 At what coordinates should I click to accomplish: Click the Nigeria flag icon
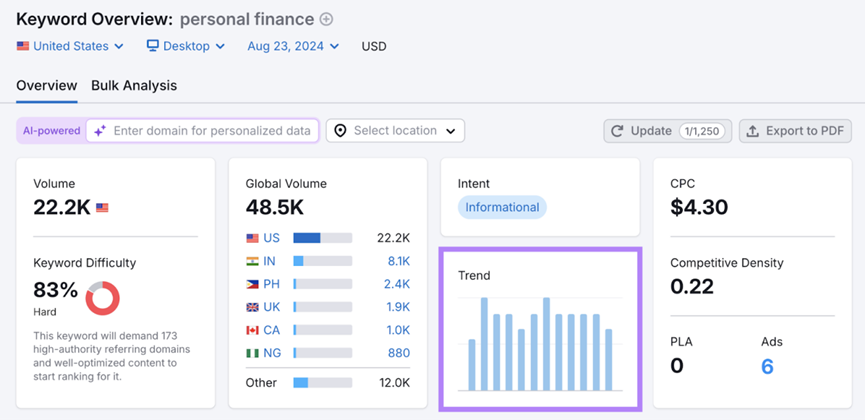click(252, 353)
